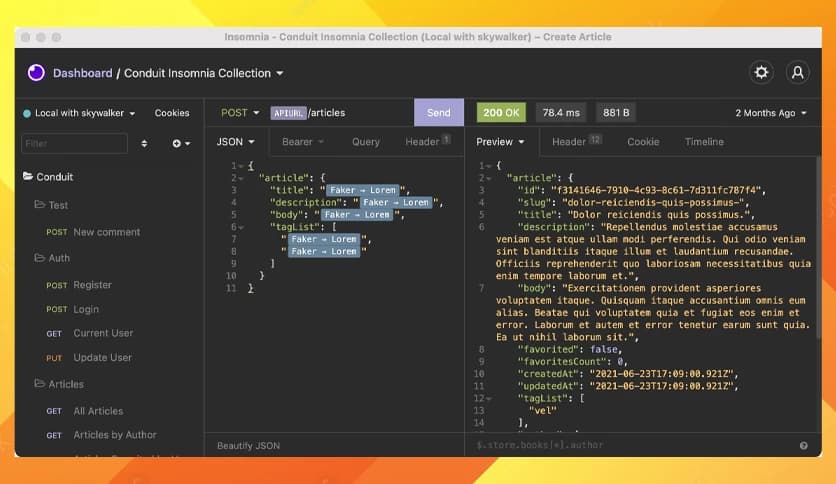Click Beautify JSON below the editor

pyautogui.click(x=248, y=446)
